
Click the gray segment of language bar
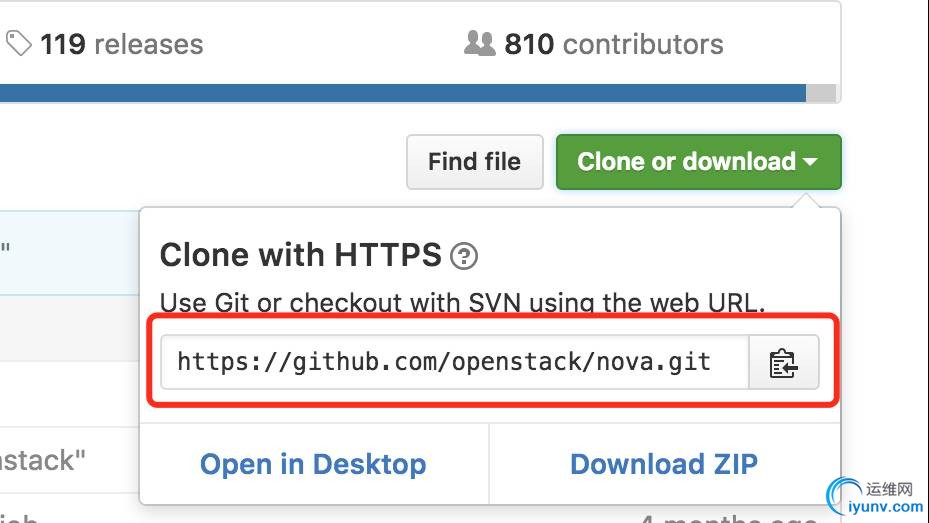(x=821, y=93)
